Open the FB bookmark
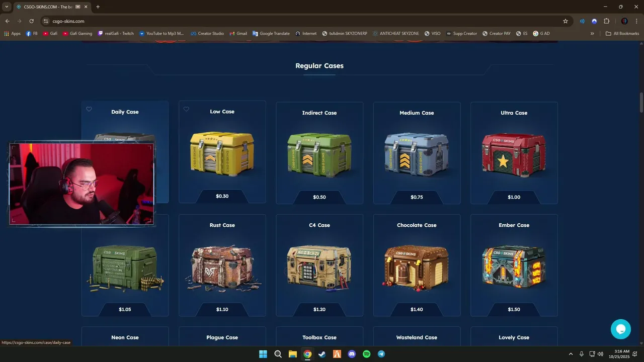Screen dimensions: 644x362 pyautogui.click(x=32, y=33)
